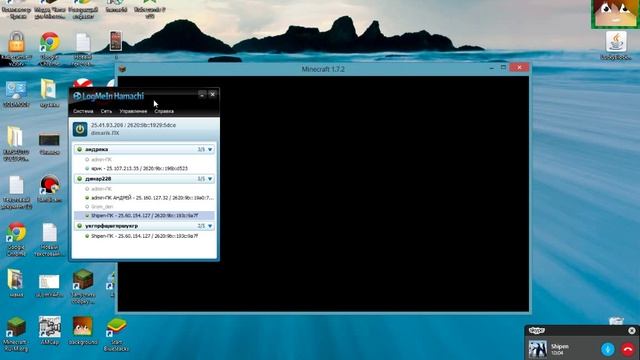Dismiss the Skype call notification popup
Screen dimensions: 640x360
coord(632,331)
